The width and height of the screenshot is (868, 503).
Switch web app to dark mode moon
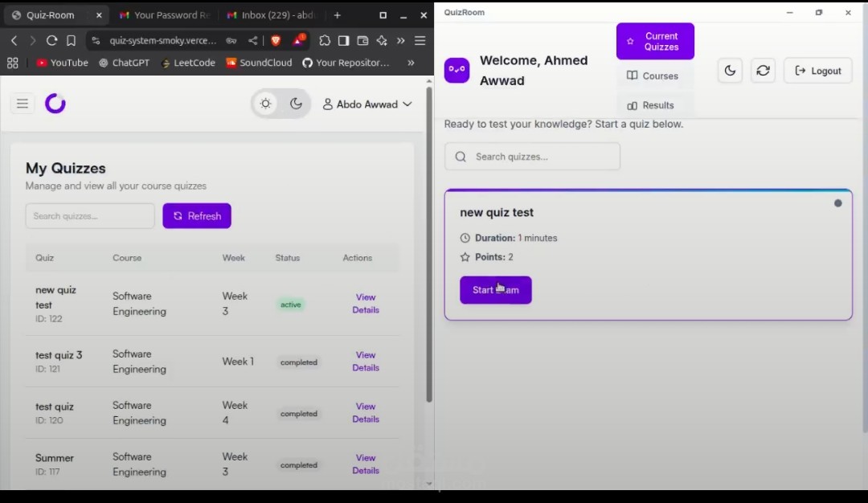(x=296, y=104)
